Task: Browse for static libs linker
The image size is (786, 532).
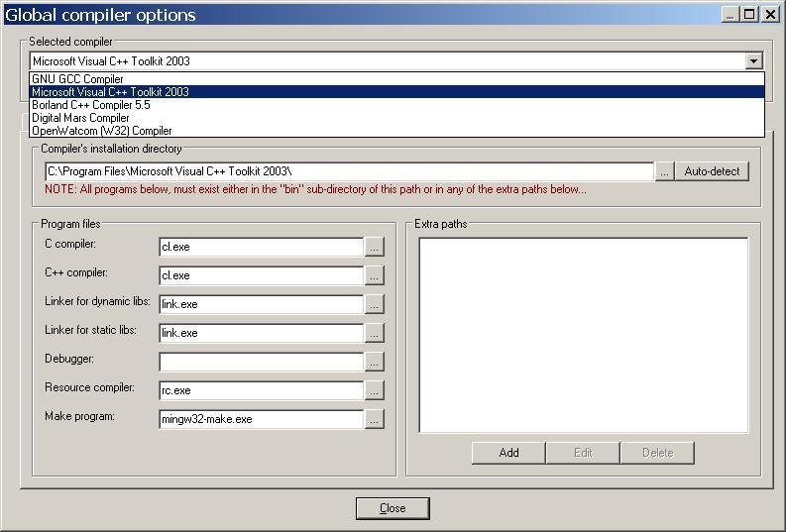Action: click(x=374, y=333)
